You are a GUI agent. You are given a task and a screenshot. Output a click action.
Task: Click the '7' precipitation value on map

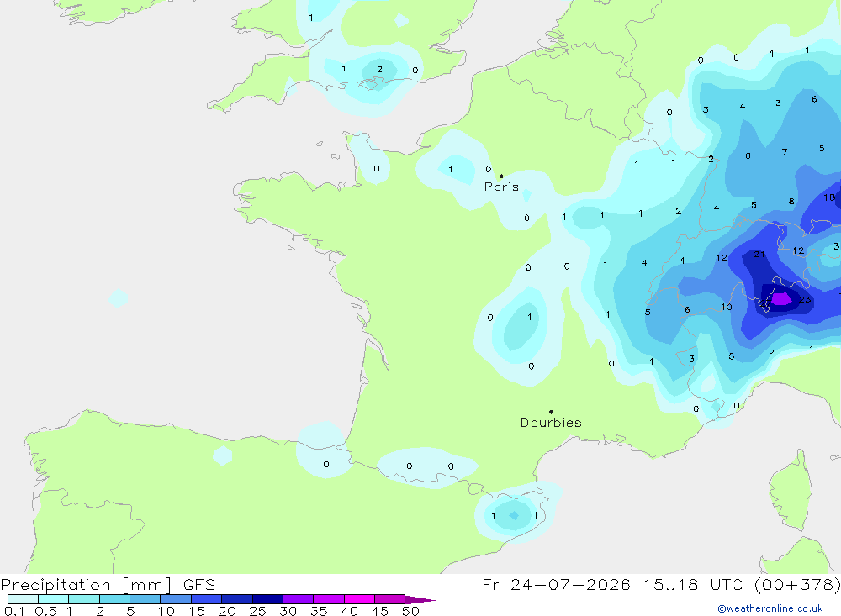tap(785, 152)
